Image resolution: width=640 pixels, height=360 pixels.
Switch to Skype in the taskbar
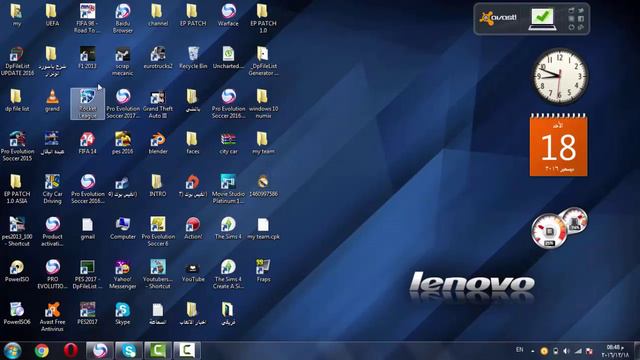click(129, 351)
